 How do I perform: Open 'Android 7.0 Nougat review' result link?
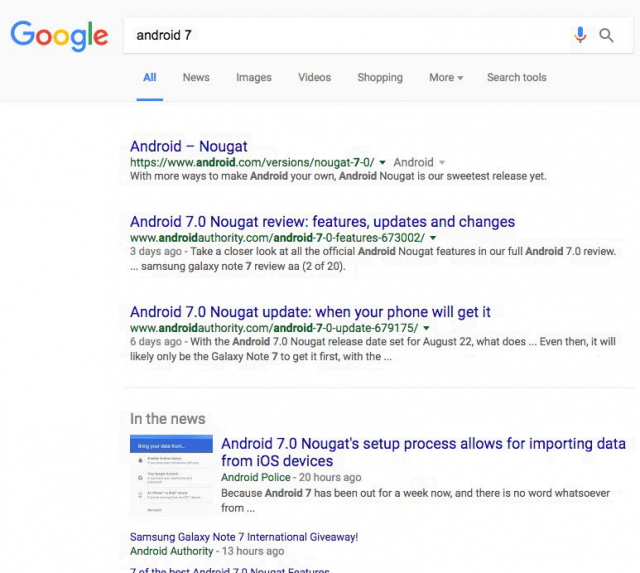[x=322, y=221]
